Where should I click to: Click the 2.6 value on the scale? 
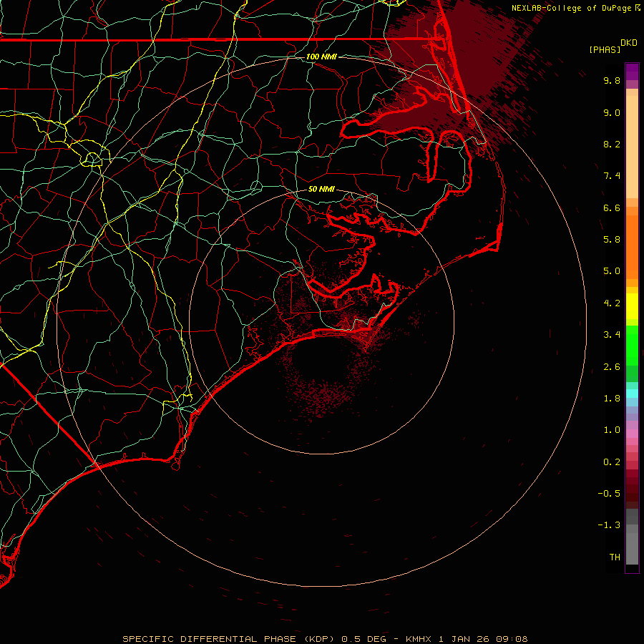point(612,367)
